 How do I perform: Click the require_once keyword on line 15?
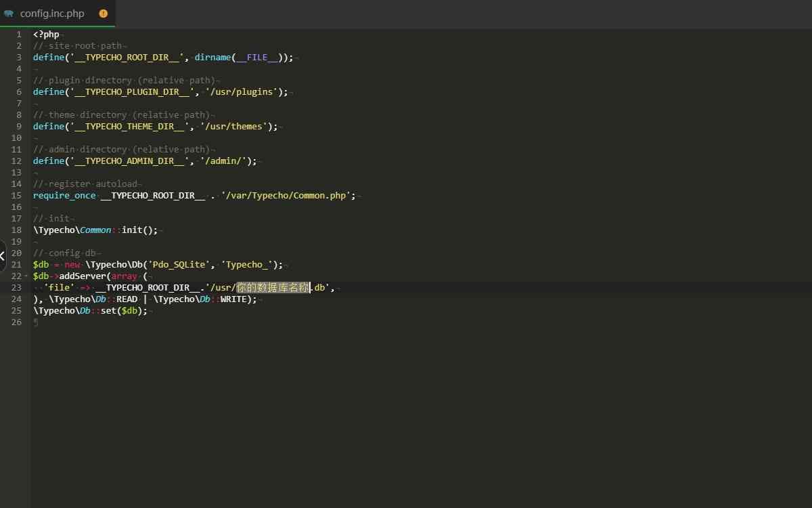(x=64, y=196)
